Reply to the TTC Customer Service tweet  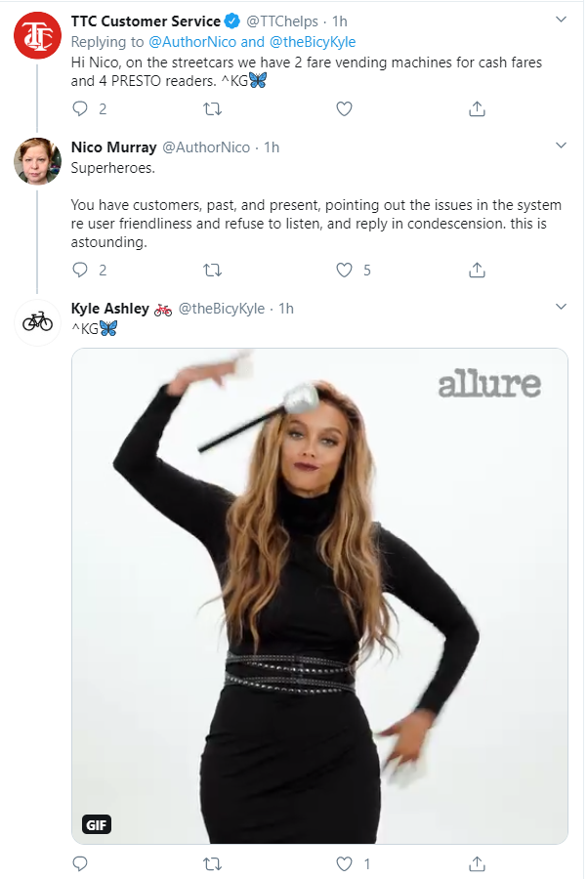(80, 109)
